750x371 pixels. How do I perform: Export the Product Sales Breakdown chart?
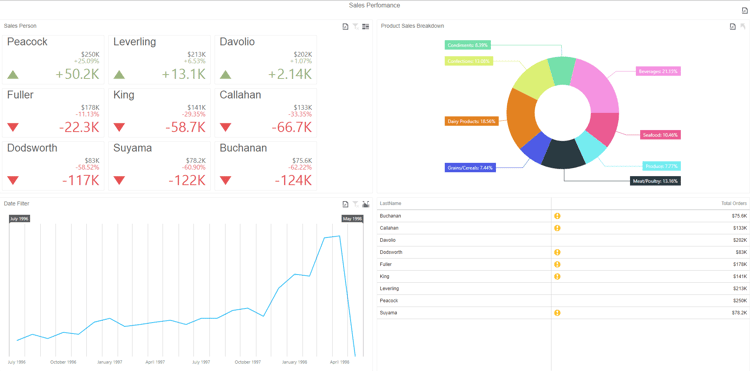point(733,27)
